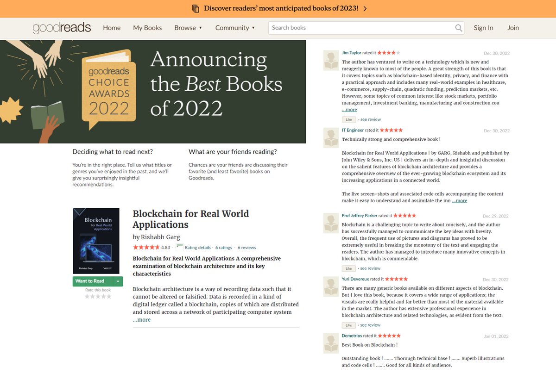
Task: Expand Jim Taylor's review with ...more
Action: [349, 110]
